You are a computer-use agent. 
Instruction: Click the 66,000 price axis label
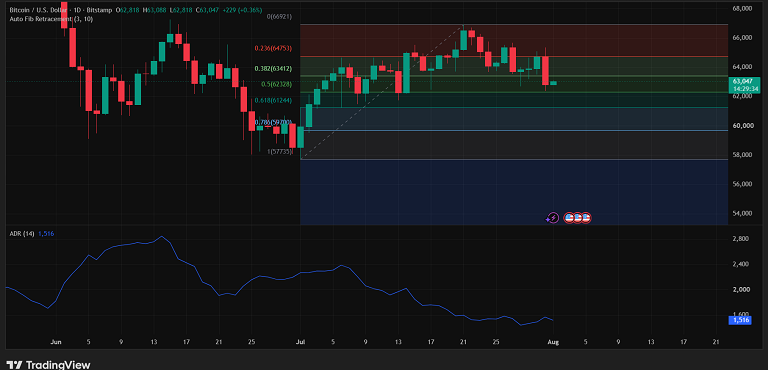point(742,38)
